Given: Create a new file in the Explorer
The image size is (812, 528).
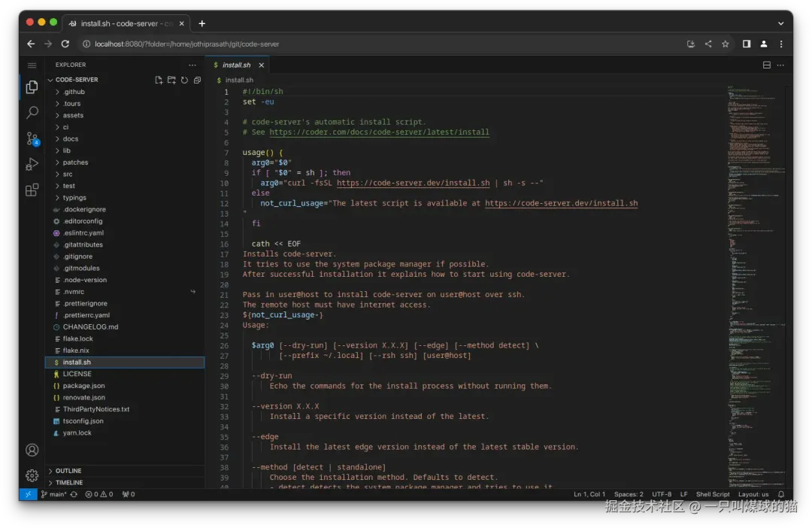Looking at the screenshot, I should tap(158, 79).
